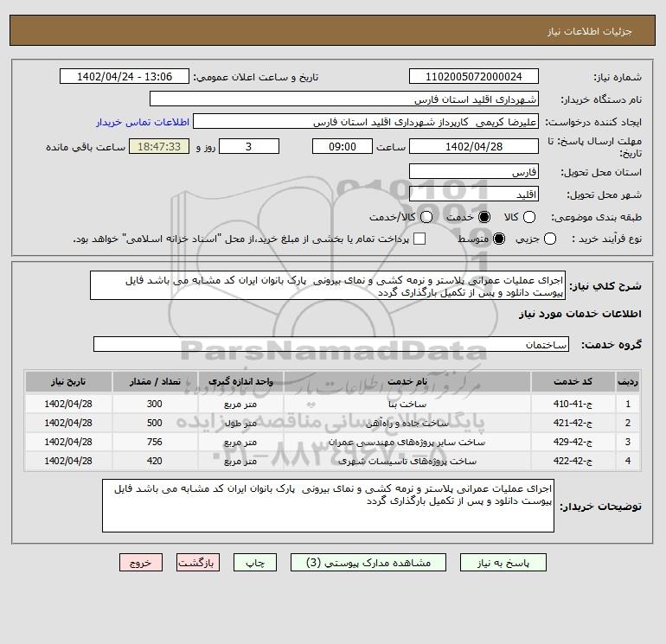Click the service group field 'ساختمان'
The image size is (666, 644).
pos(331,344)
